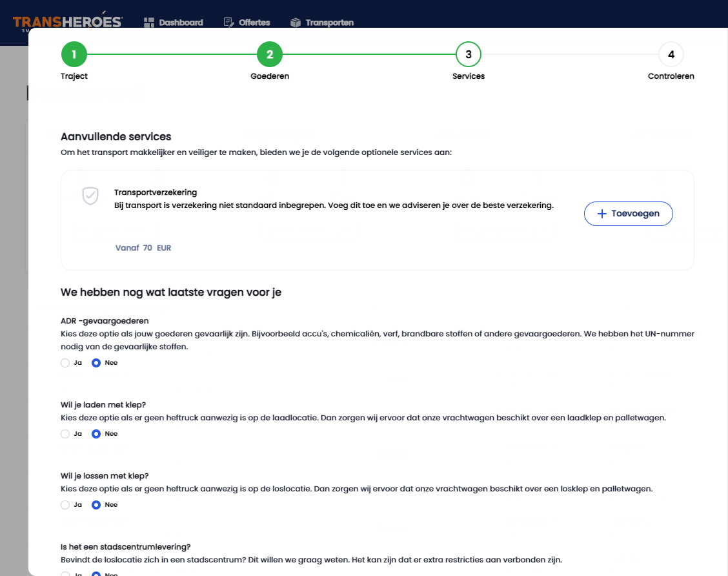Click the plus icon in the Toevoegen button
The image size is (728, 576).
click(x=603, y=213)
